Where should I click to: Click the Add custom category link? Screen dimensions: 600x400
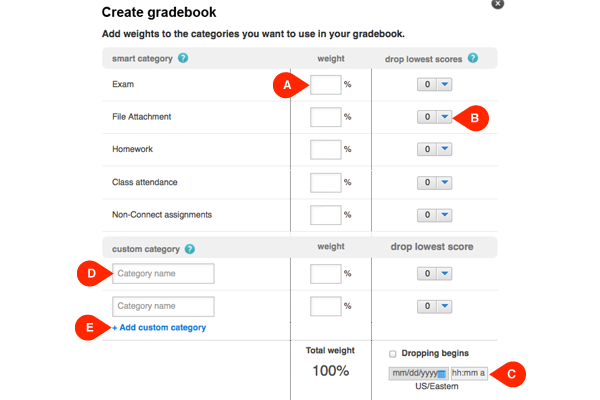pyautogui.click(x=160, y=327)
